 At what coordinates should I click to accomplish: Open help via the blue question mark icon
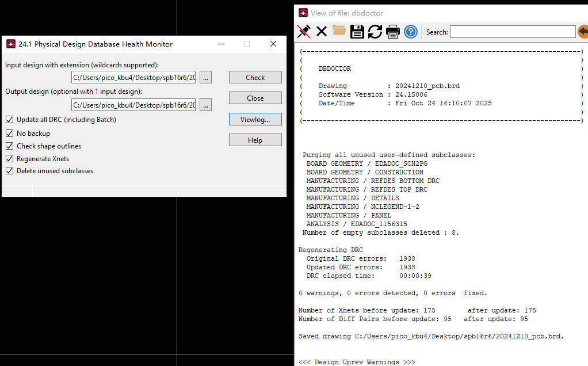411,32
